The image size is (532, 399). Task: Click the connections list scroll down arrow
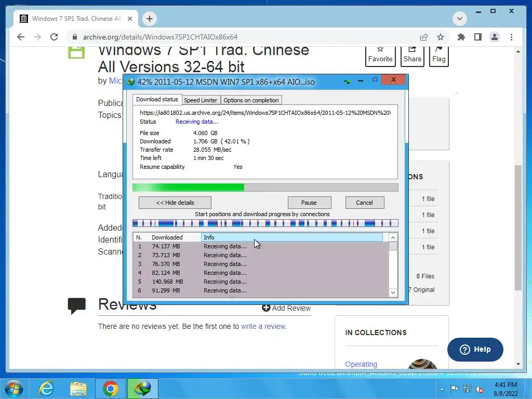click(x=393, y=292)
